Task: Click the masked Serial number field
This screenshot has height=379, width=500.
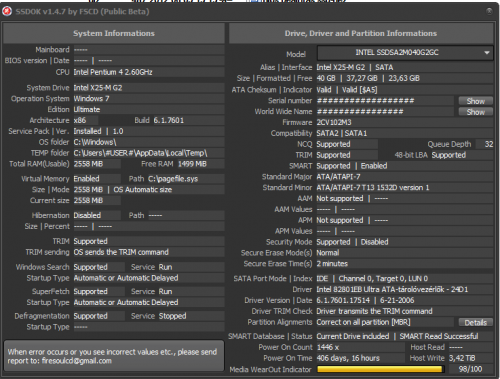Action: tap(385, 101)
